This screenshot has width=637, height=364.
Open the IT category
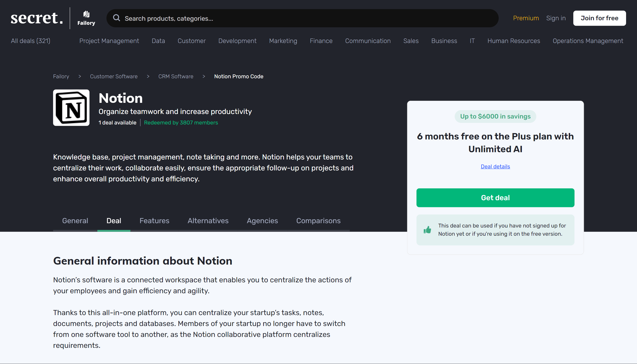click(472, 41)
